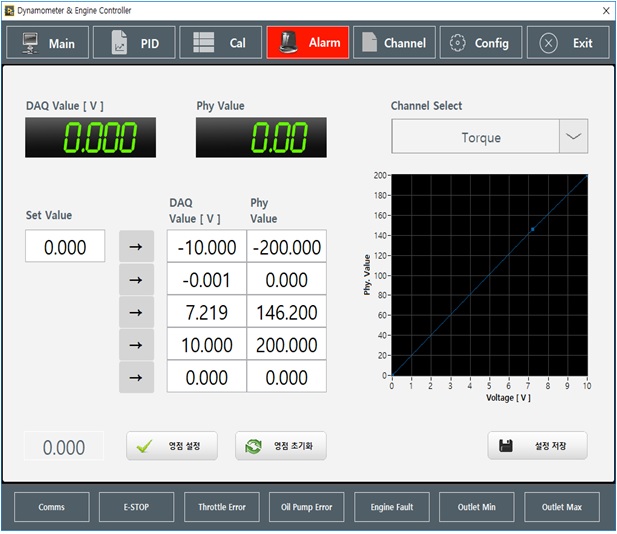Click the 영점 초기화 reset button
Screen dimensions: 617x534
pyautogui.click(x=281, y=446)
